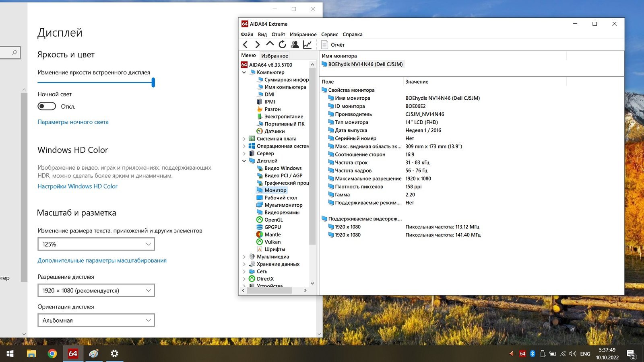Viewport: 644px width, 362px height.
Task: Click the AIDA64 taskbar icon
Action: (x=73, y=354)
